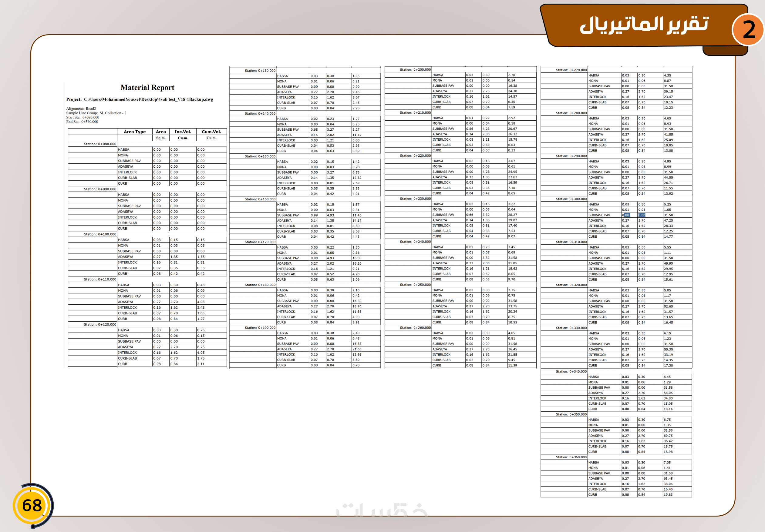Screen dimensions: 765x532
Task: Click the Station 0+200.000 row header
Action: (415, 70)
